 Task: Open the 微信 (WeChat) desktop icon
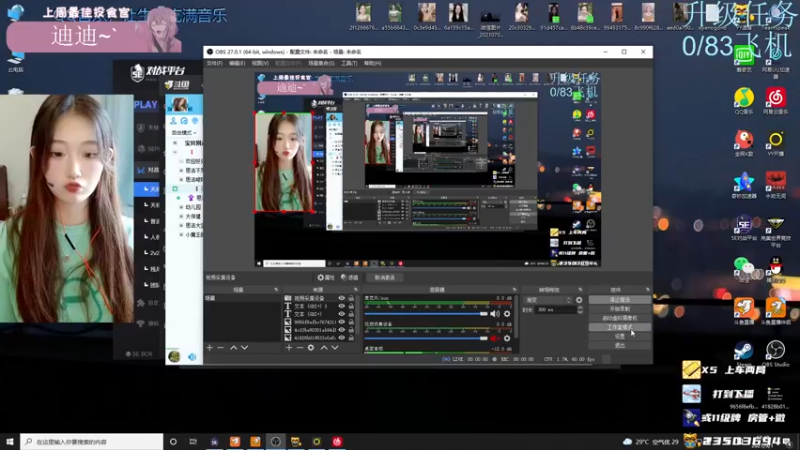point(744,269)
